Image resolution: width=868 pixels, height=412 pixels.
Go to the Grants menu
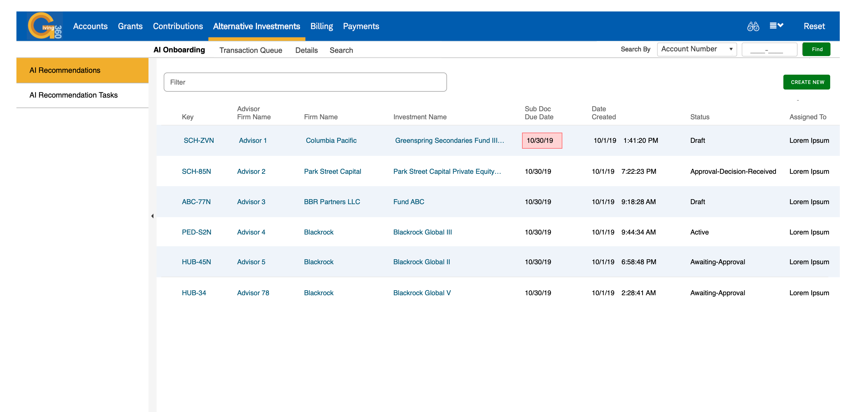[130, 26]
